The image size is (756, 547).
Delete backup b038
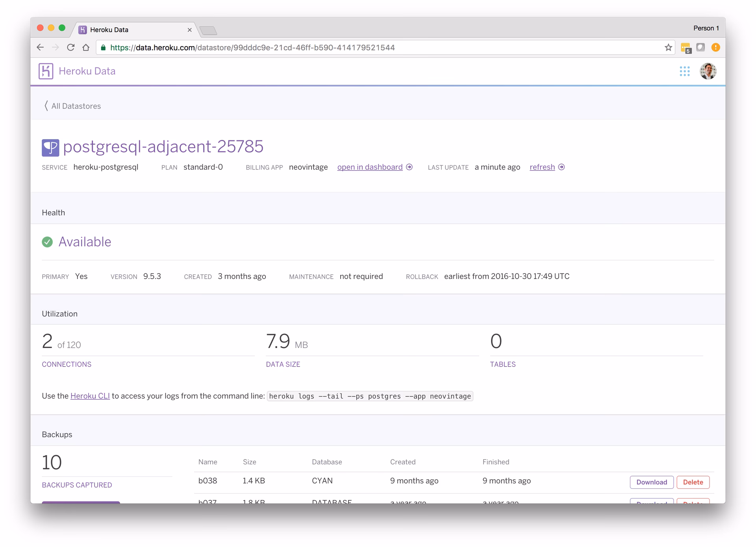pyautogui.click(x=693, y=482)
